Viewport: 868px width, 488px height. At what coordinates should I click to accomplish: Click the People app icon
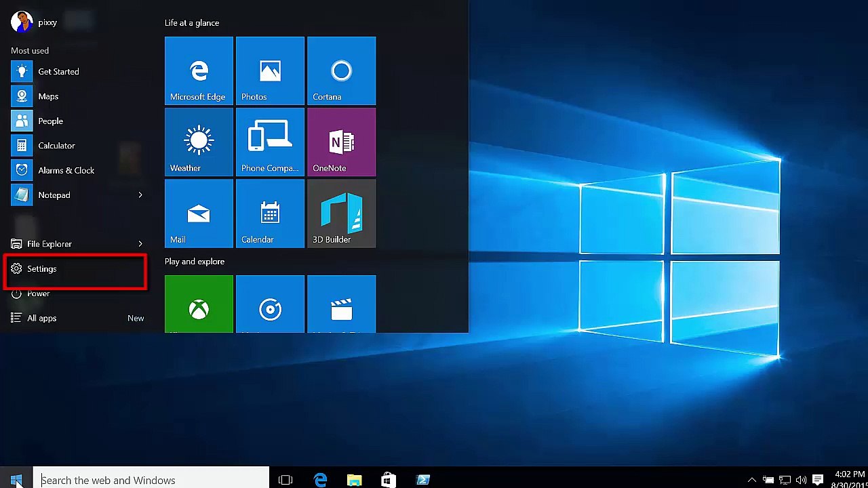[22, 121]
